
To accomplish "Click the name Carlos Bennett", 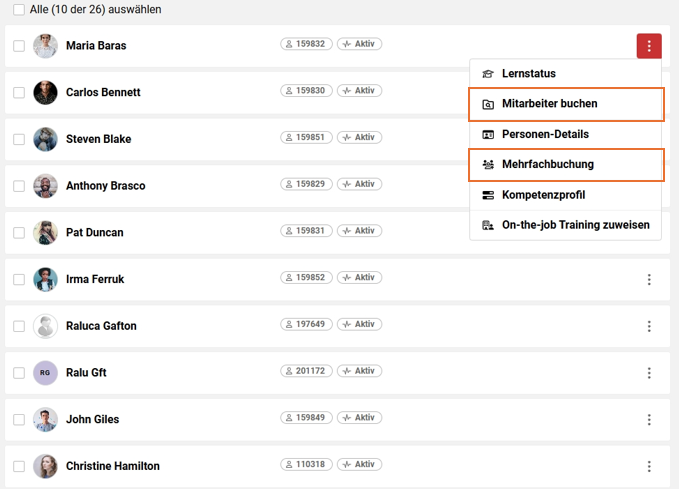I will tap(103, 92).
